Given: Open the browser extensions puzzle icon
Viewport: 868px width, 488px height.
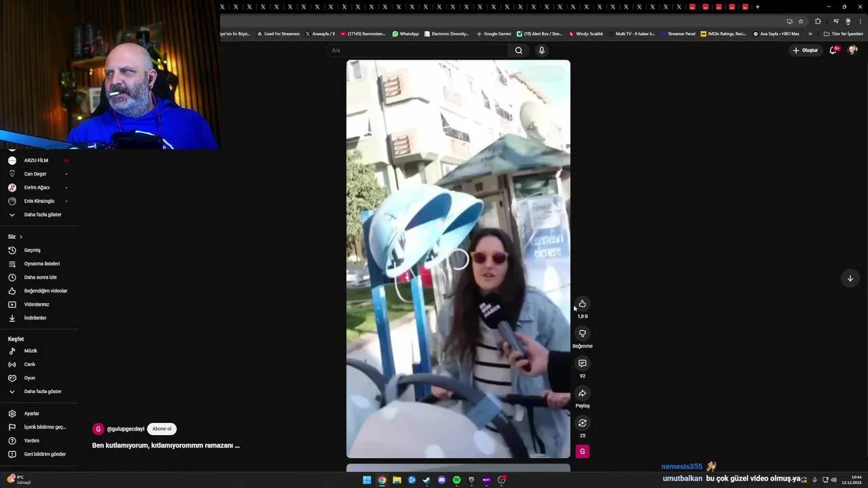Looking at the screenshot, I should (x=818, y=21).
